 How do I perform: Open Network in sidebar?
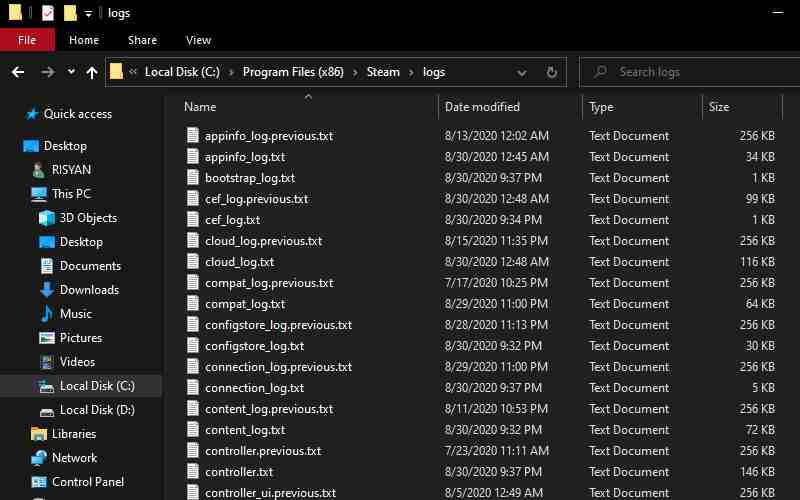(74, 458)
